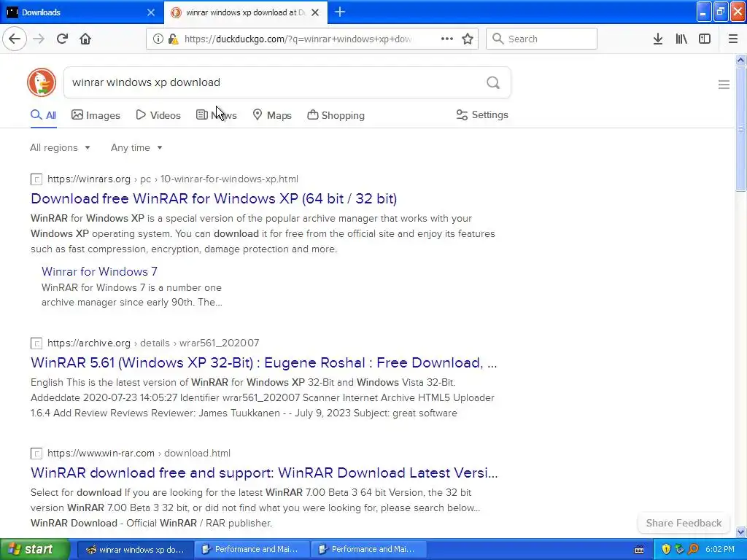Image resolution: width=747 pixels, height=560 pixels.
Task: Select the All results tab
Action: (x=43, y=115)
